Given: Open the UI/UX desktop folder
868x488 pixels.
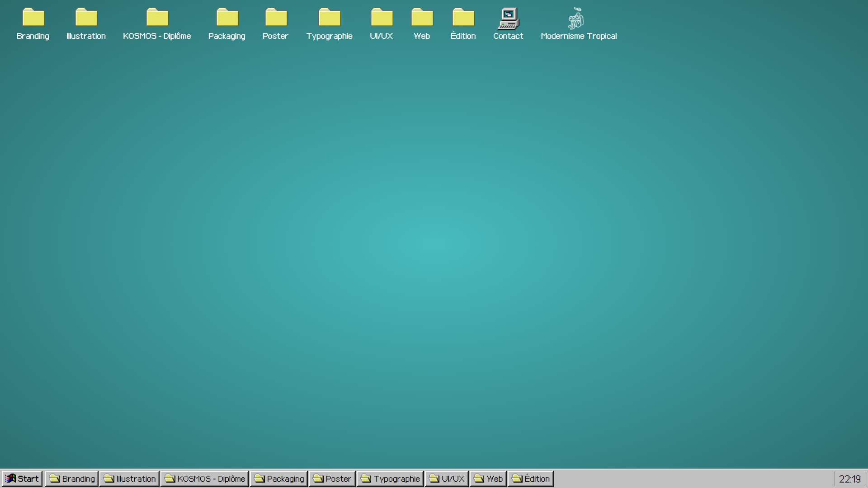Looking at the screenshot, I should [382, 18].
